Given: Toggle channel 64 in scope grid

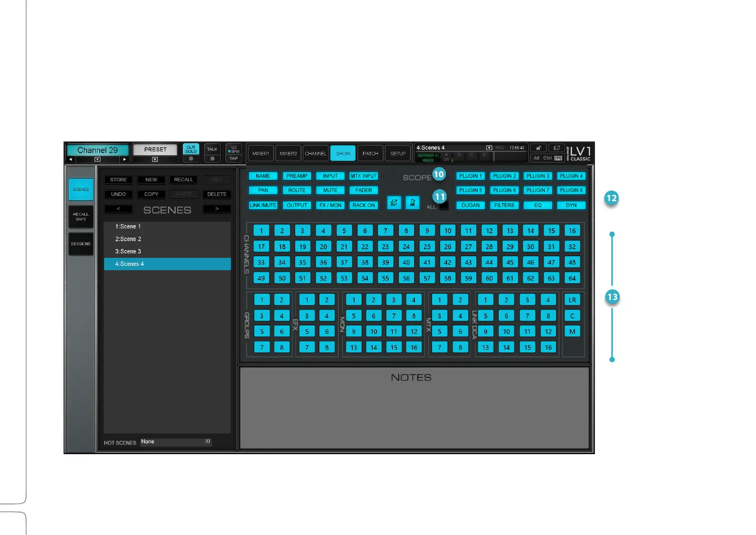Looking at the screenshot, I should pyautogui.click(x=572, y=278).
